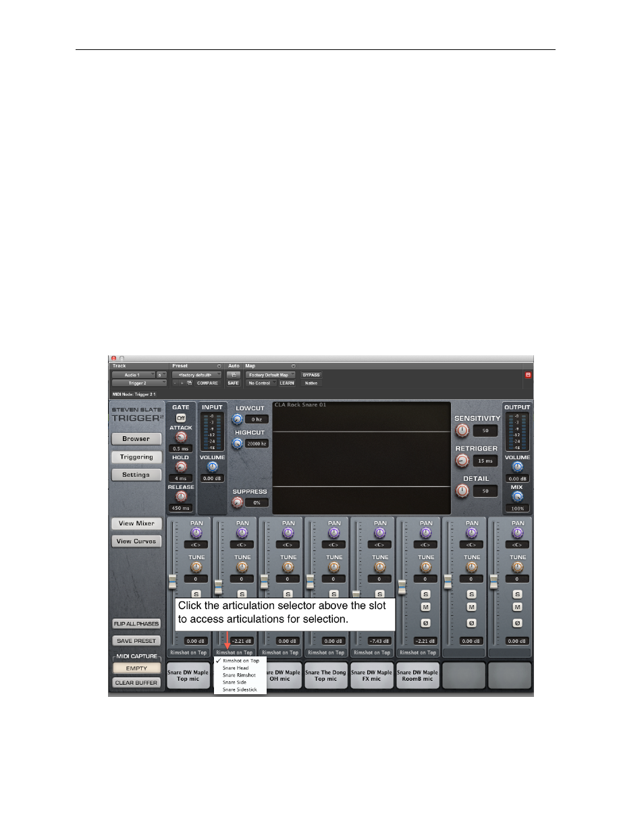Click the View Mixer button
Screen dimensions: 644x834
(x=136, y=523)
